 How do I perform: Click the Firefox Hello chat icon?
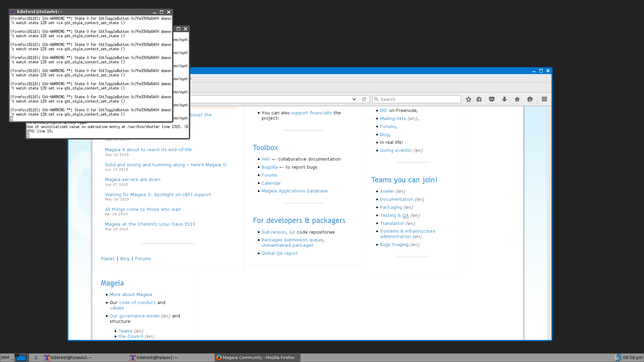pyautogui.click(x=530, y=99)
